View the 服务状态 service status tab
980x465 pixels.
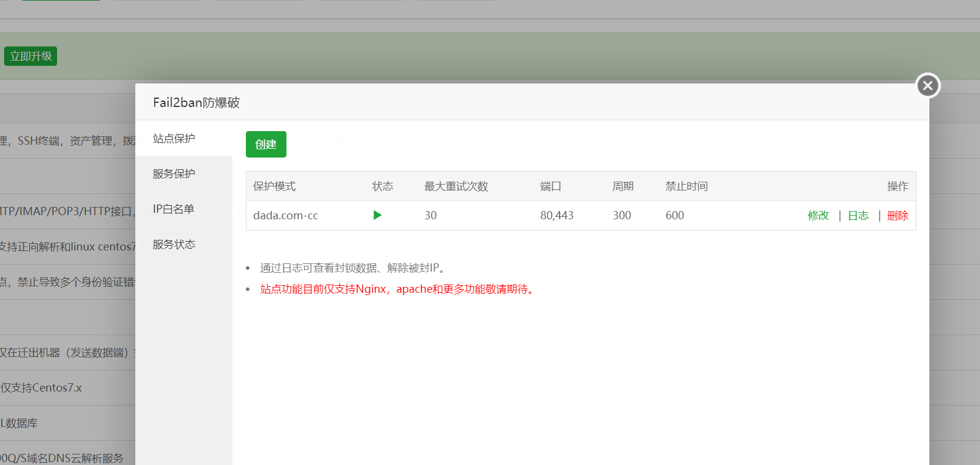tap(184, 244)
